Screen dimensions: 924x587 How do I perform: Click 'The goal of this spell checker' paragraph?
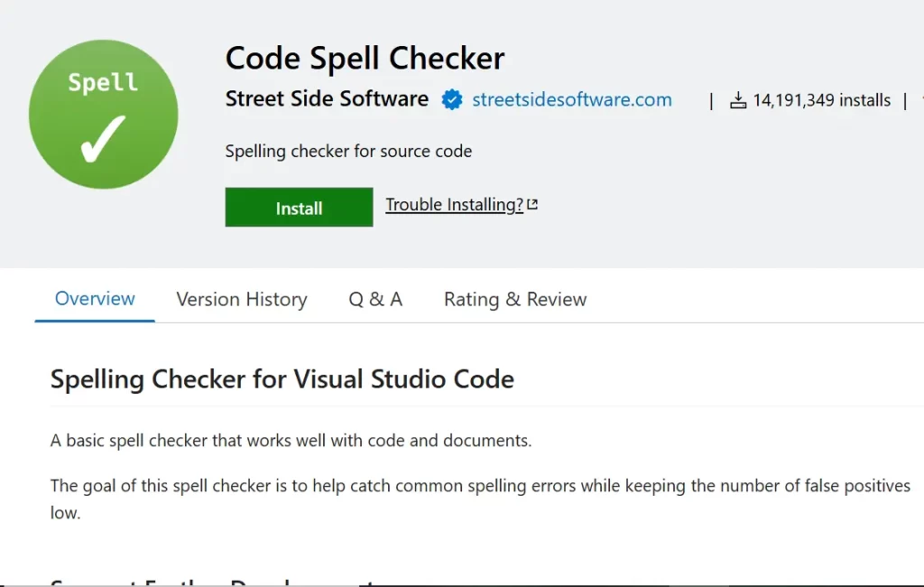click(x=480, y=498)
